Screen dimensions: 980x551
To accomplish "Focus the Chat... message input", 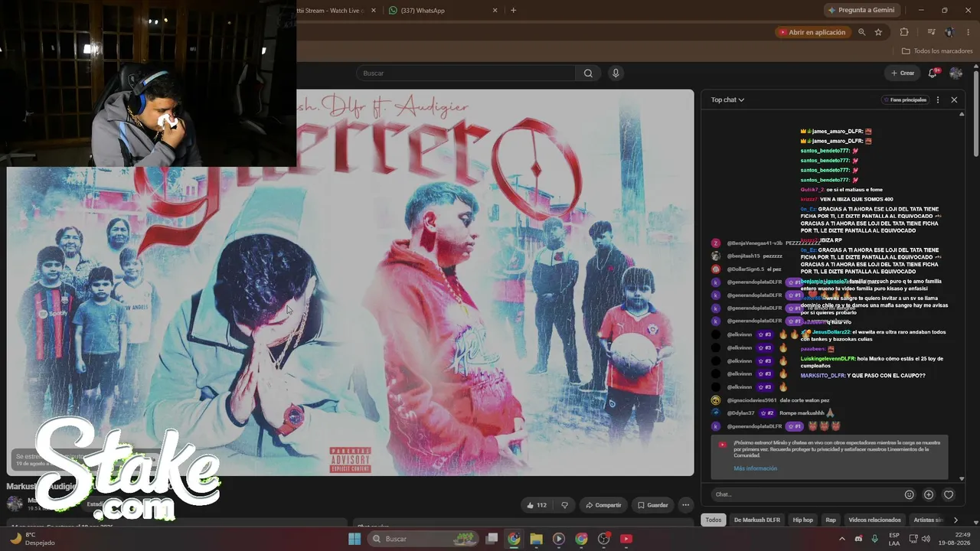I will click(x=805, y=495).
